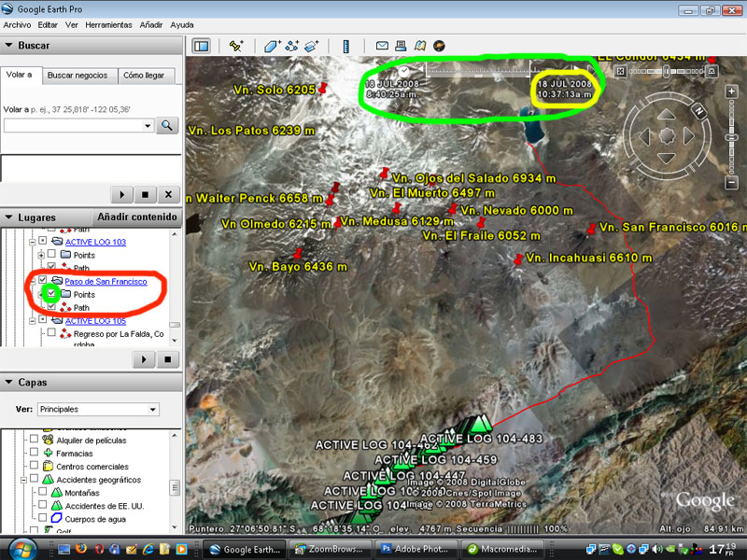Collapse the Accidentes geográficos layer node
This screenshot has height=560, width=747.
click(x=23, y=480)
